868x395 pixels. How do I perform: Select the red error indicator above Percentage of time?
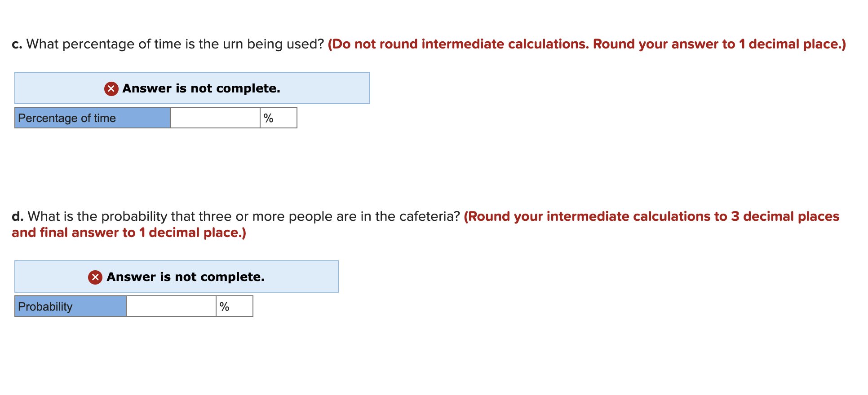[x=111, y=89]
